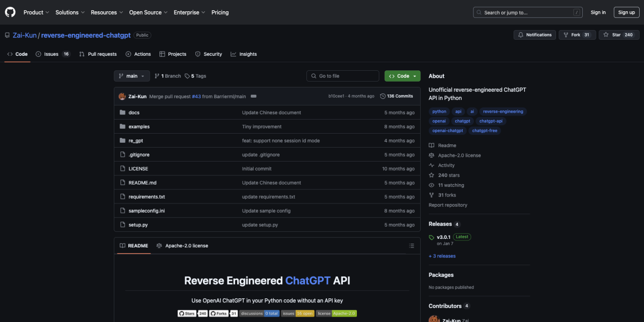Open the README outline list icon
This screenshot has width=644, height=322.
(x=412, y=246)
